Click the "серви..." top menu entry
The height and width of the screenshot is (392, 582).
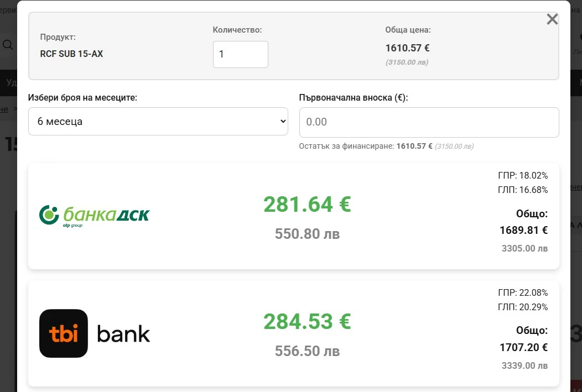tap(9, 8)
